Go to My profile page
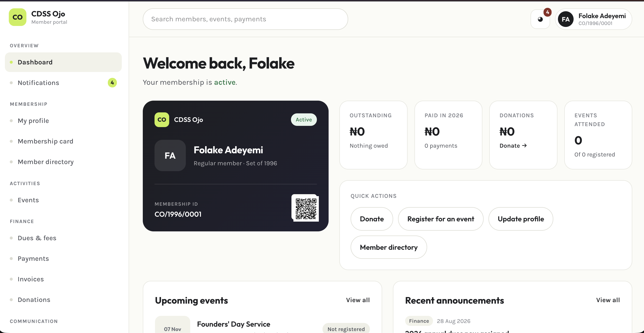The width and height of the screenshot is (644, 333). [x=63, y=121]
